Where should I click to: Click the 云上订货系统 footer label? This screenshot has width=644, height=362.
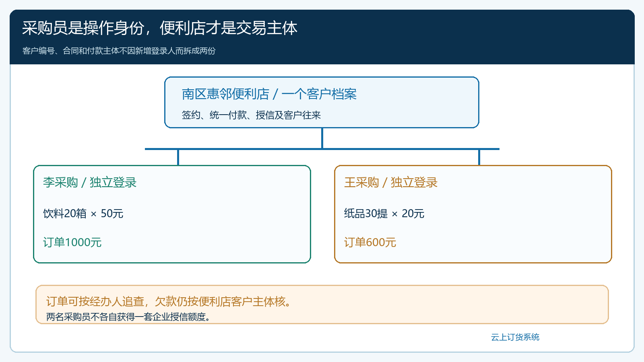tap(515, 337)
